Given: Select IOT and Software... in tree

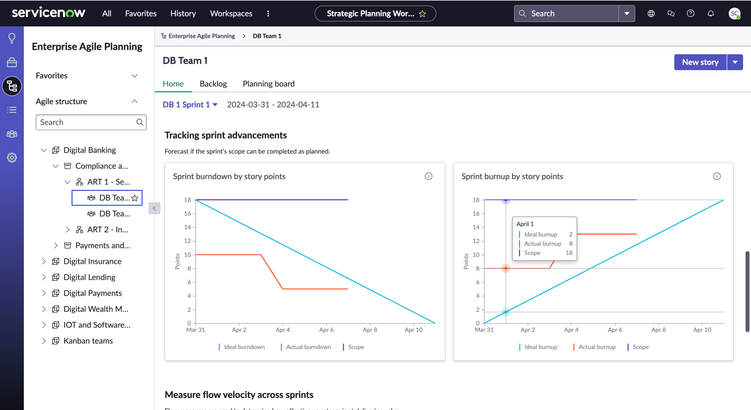Looking at the screenshot, I should (97, 325).
